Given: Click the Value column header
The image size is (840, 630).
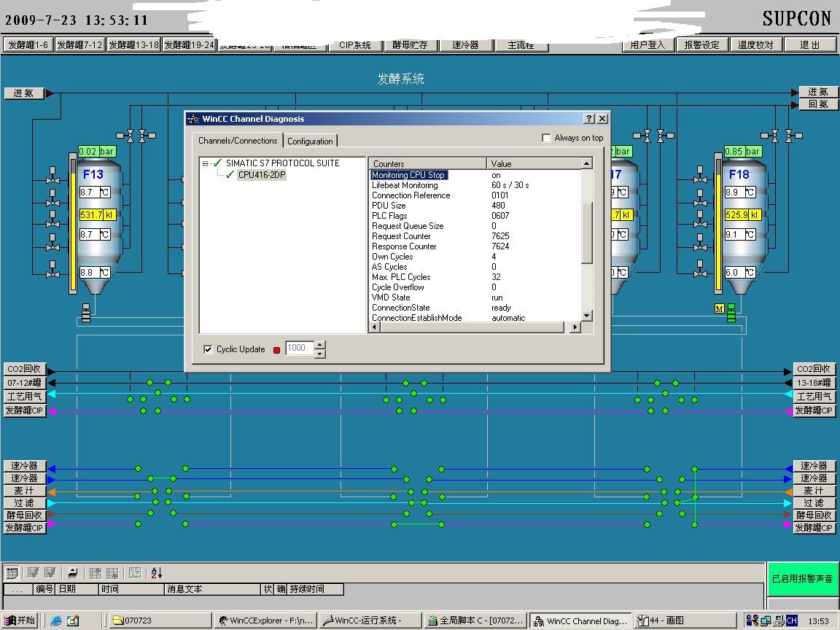Looking at the screenshot, I should pos(534,163).
